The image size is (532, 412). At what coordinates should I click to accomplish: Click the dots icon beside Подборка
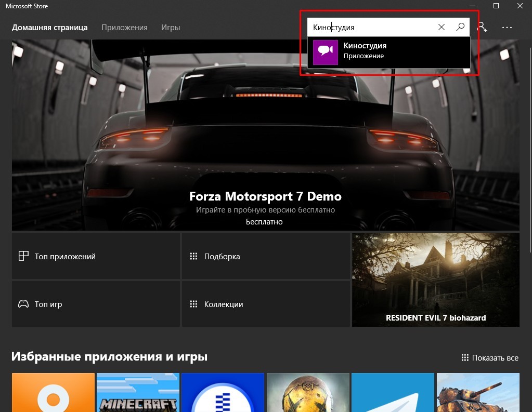(x=193, y=256)
